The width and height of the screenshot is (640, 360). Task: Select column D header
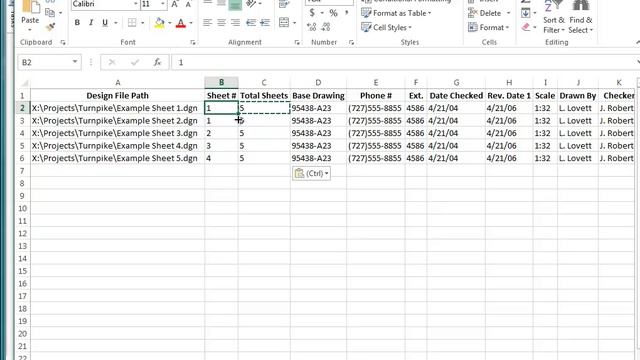pyautogui.click(x=318, y=82)
